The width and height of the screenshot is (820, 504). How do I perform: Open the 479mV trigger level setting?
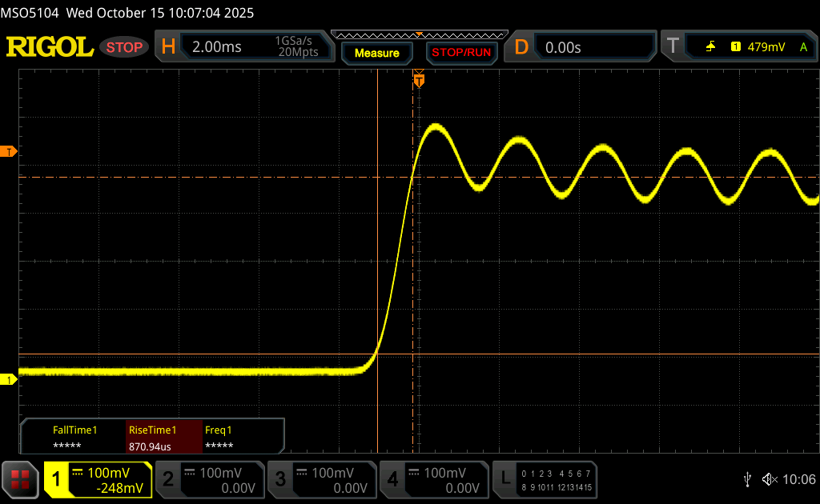click(766, 47)
